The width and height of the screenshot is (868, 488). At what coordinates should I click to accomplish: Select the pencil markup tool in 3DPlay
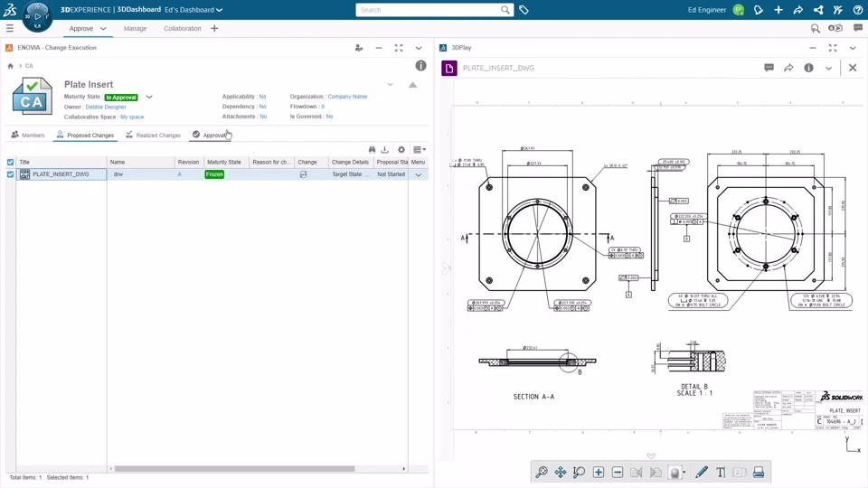[702, 472]
